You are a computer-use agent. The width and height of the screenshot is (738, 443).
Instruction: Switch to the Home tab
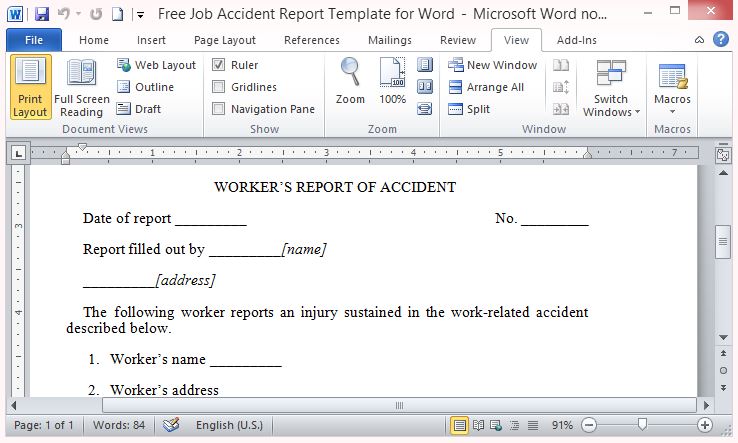pyautogui.click(x=94, y=40)
